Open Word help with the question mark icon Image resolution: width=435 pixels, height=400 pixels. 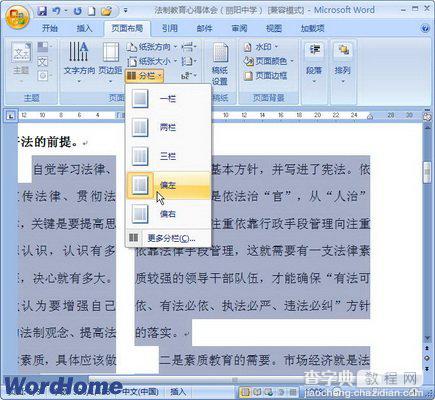pyautogui.click(x=425, y=28)
